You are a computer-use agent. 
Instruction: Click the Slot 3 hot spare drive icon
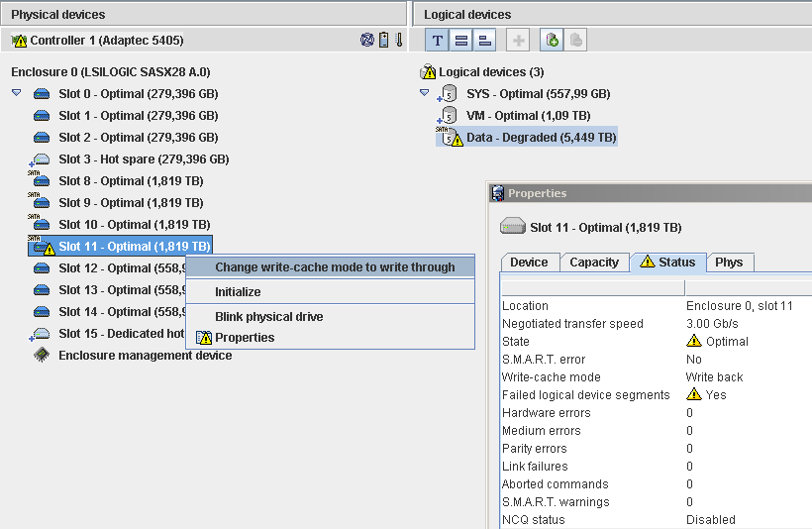(x=41, y=159)
